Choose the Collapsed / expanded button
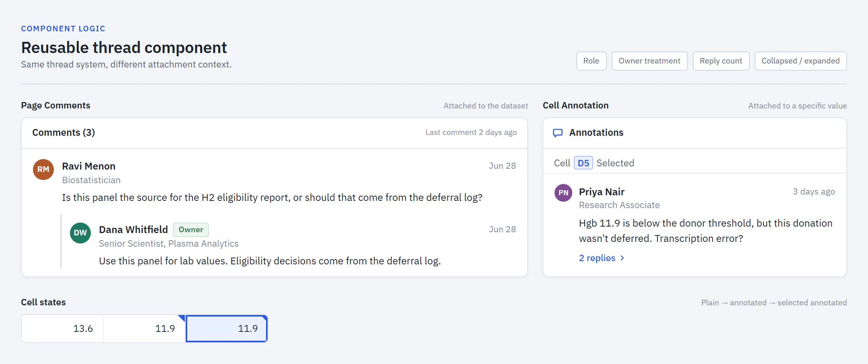 [x=800, y=61]
